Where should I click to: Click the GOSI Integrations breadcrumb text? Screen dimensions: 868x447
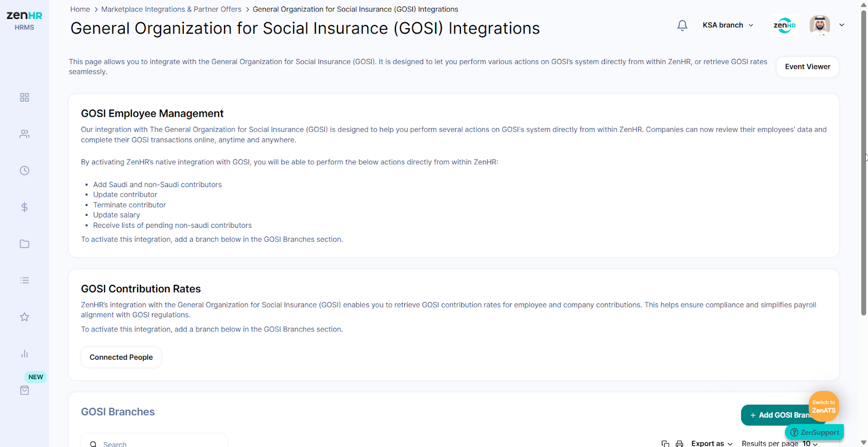pos(355,9)
